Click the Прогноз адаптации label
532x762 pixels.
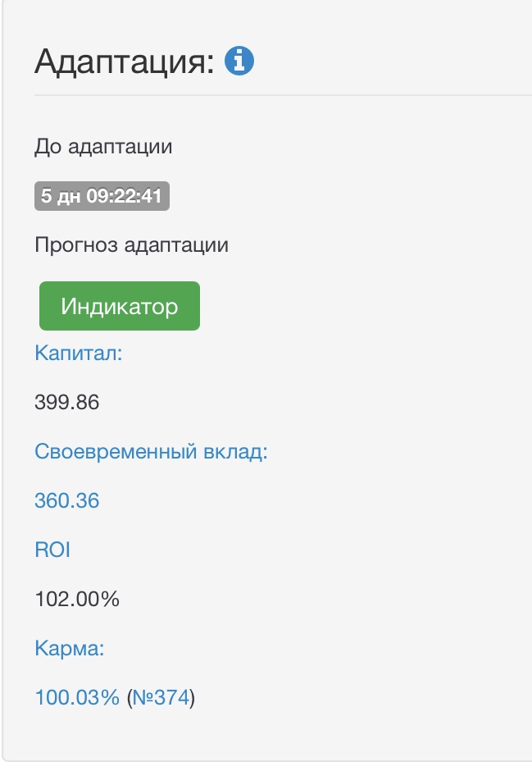[131, 245]
